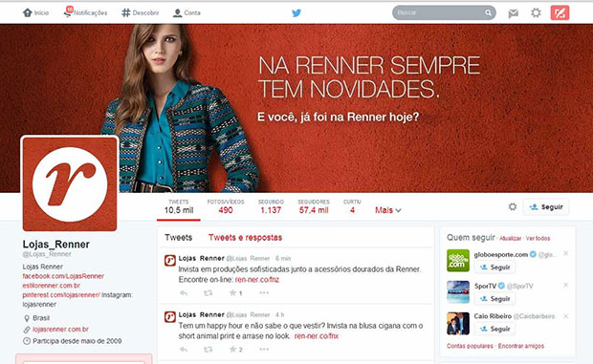Click the Twitter bird logo
This screenshot has width=593, height=364.
pyautogui.click(x=296, y=12)
